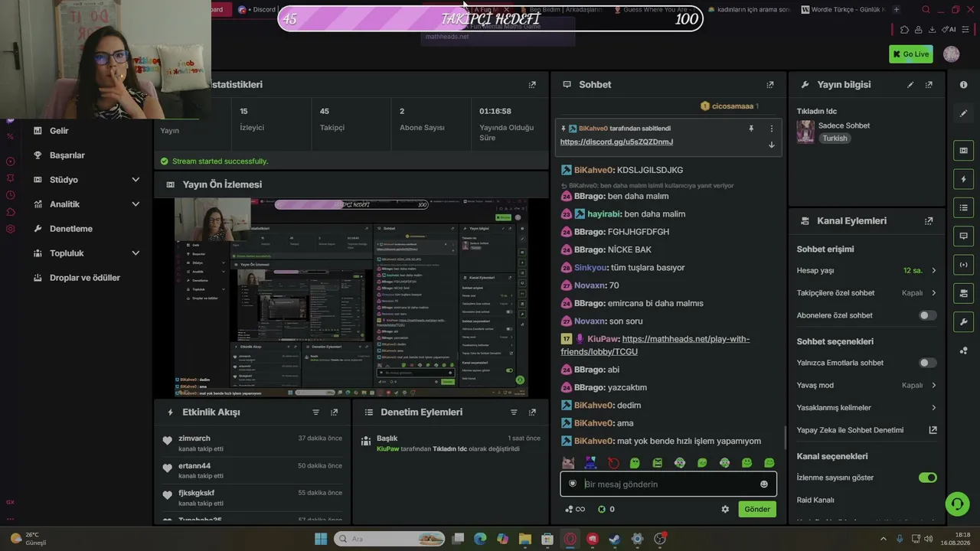The height and width of the screenshot is (551, 980).
Task: Pop out the stream statistics panel
Action: [x=532, y=85]
